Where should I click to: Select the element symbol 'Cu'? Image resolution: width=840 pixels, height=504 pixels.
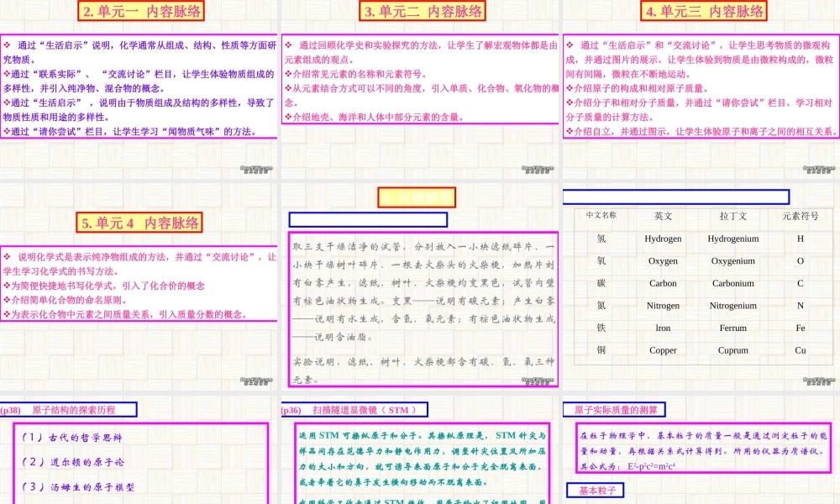click(x=801, y=350)
